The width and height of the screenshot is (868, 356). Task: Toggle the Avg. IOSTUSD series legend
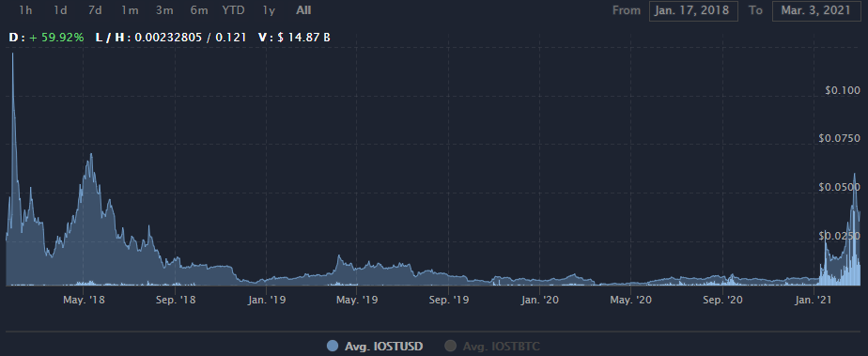(x=375, y=347)
